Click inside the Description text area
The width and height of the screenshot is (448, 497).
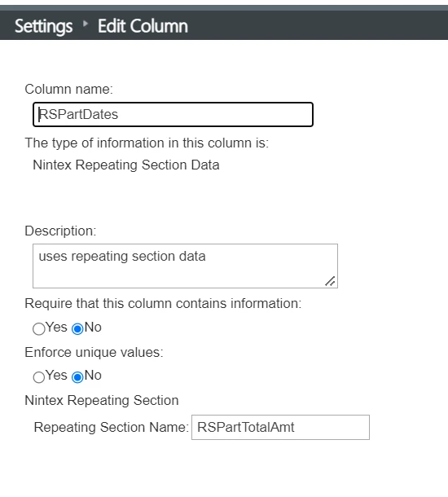185,266
